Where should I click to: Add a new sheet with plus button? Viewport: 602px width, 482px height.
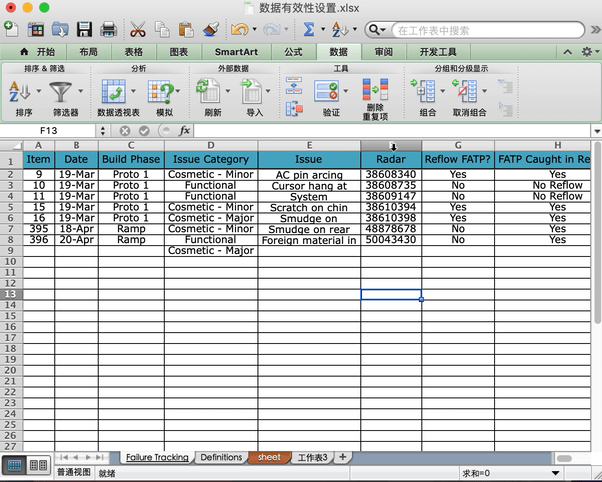click(343, 457)
